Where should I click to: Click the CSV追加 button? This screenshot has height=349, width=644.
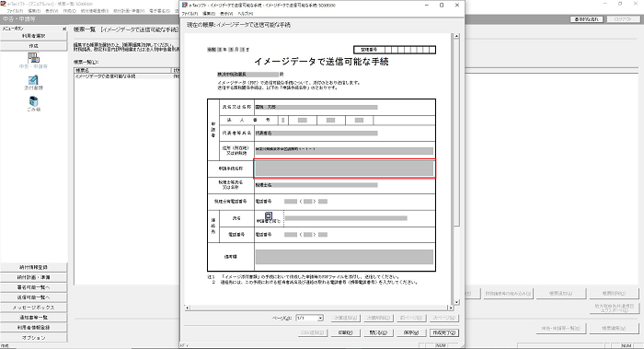[313, 332]
